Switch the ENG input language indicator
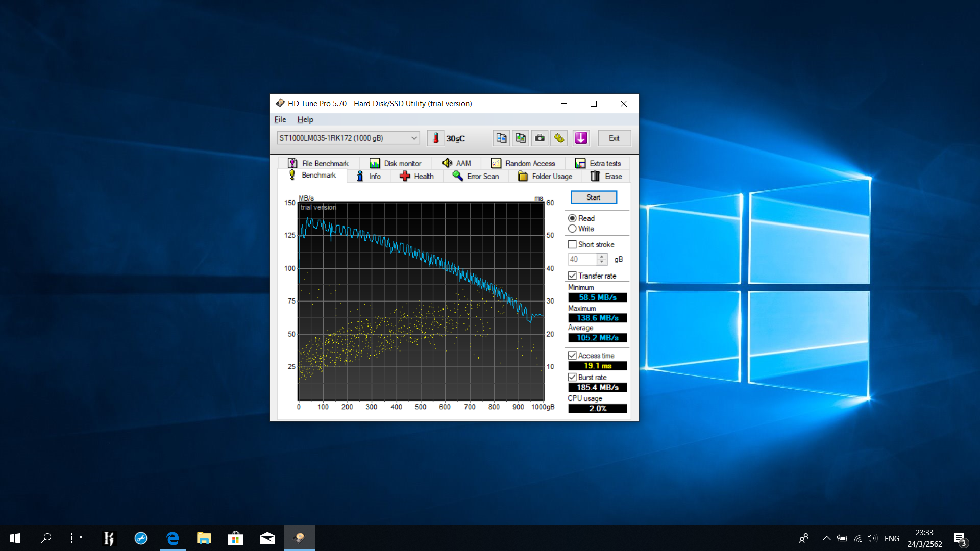 click(x=892, y=538)
